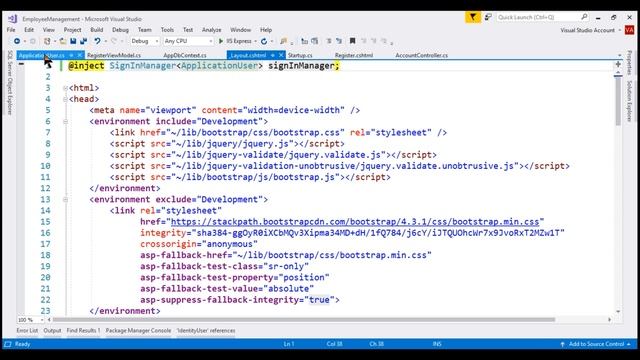Switch to the RegisterViewModel.cs tab
Viewport: 640px width, 360px height.
pos(114,55)
